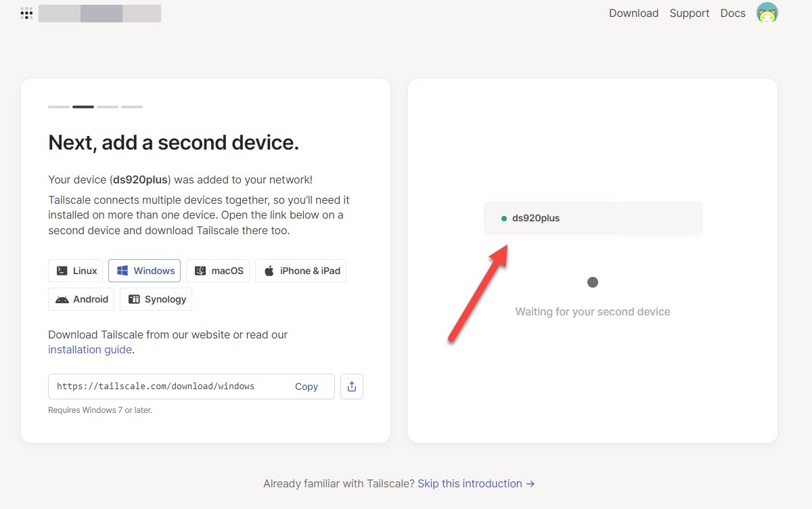812x509 pixels.
Task: Open the installation guide link
Action: (90, 350)
